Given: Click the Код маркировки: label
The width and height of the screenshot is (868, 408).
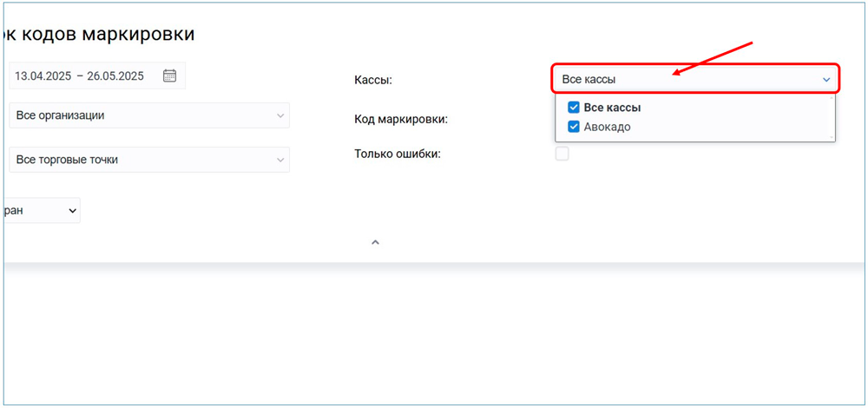Looking at the screenshot, I should coord(400,119).
